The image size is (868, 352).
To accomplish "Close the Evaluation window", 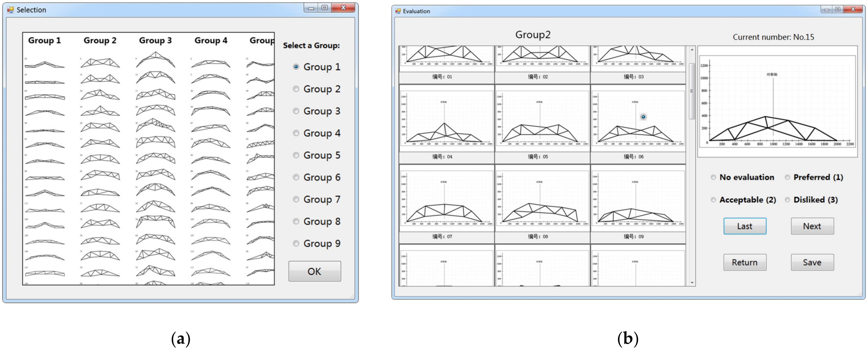I will (x=853, y=9).
